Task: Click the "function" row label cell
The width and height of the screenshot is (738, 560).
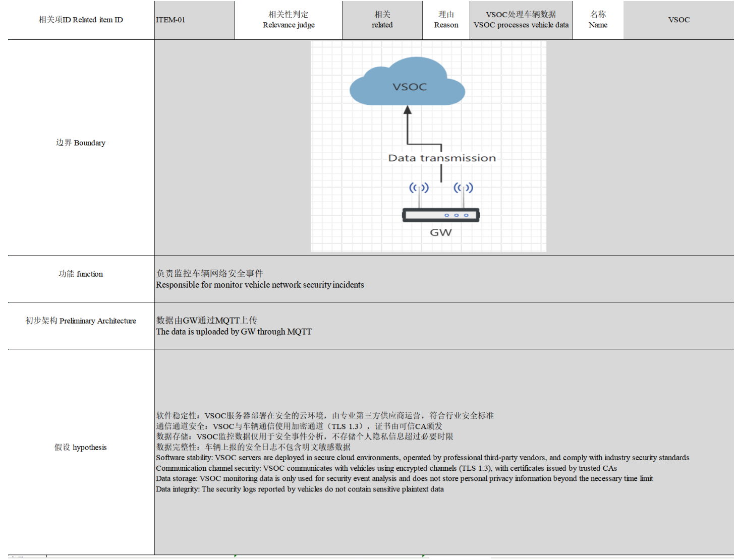Action: click(81, 274)
